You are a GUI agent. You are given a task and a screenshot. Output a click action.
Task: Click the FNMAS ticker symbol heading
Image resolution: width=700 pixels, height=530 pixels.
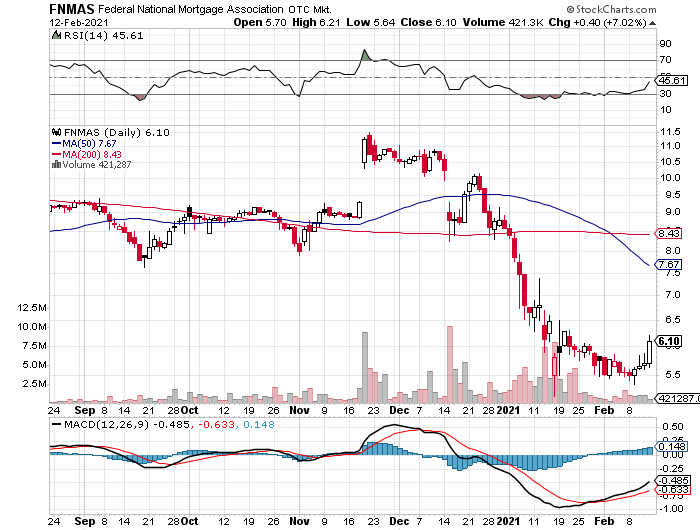click(x=72, y=9)
